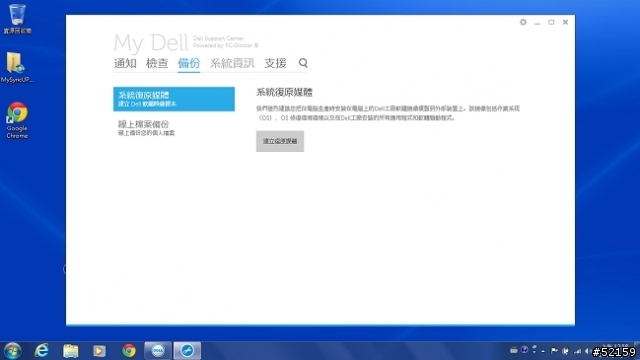Show hidden tray icons arrow
Screen dimensions: 640x360
point(543,351)
